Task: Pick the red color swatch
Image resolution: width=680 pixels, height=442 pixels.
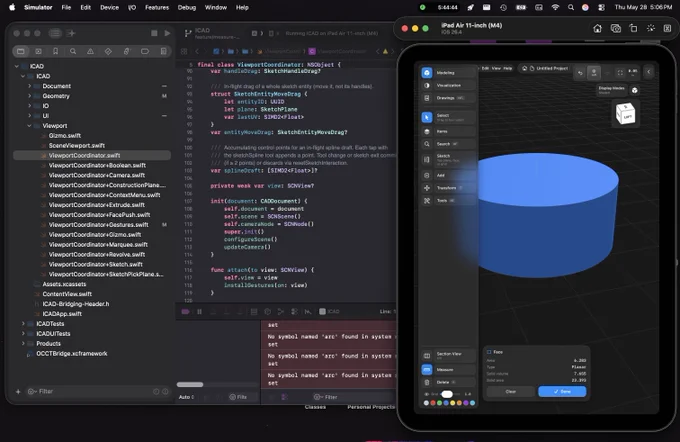Action: coord(433,403)
